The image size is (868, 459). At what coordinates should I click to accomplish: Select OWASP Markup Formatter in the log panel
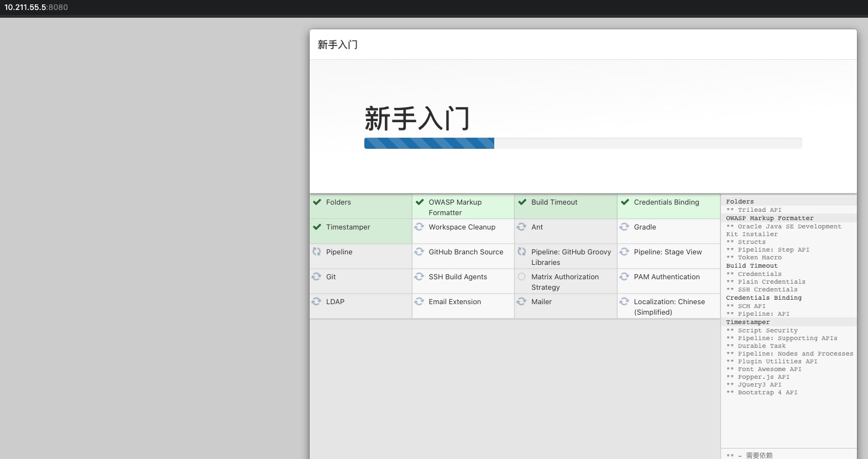click(770, 218)
